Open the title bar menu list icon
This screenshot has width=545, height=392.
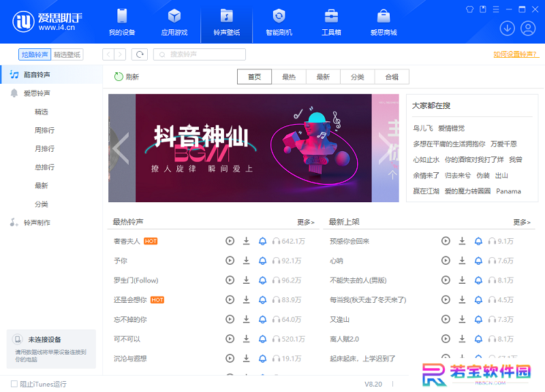(x=496, y=10)
